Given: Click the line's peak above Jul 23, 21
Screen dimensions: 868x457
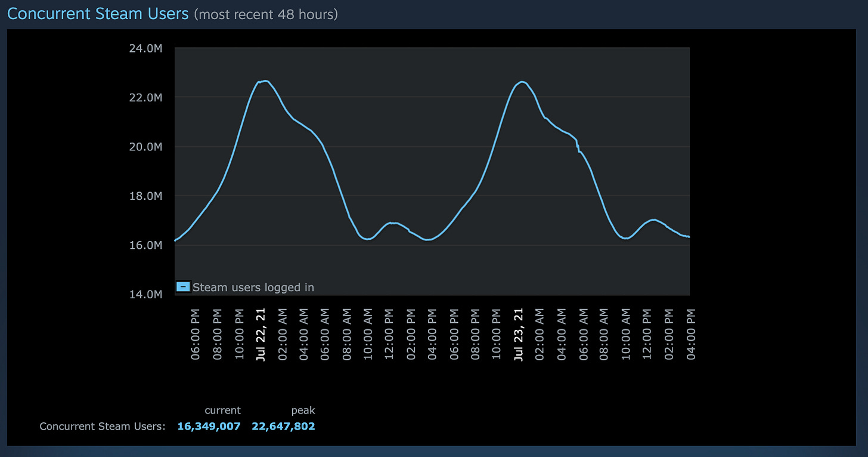Looking at the screenshot, I should click(522, 82).
